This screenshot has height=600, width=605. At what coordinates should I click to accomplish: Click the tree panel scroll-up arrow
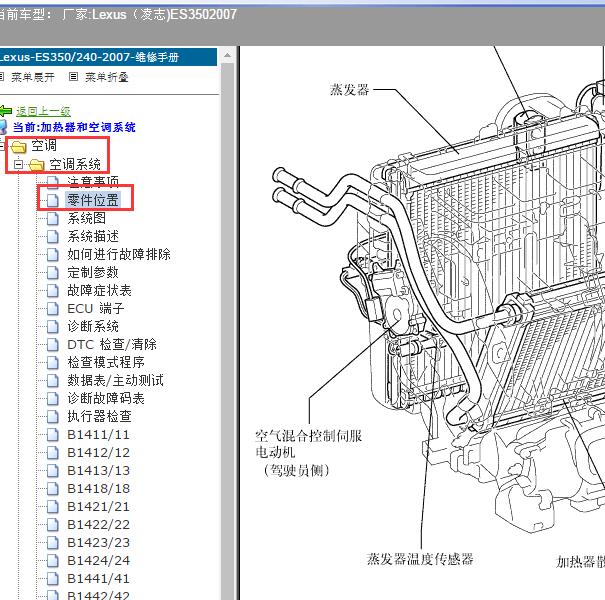(x=227, y=56)
